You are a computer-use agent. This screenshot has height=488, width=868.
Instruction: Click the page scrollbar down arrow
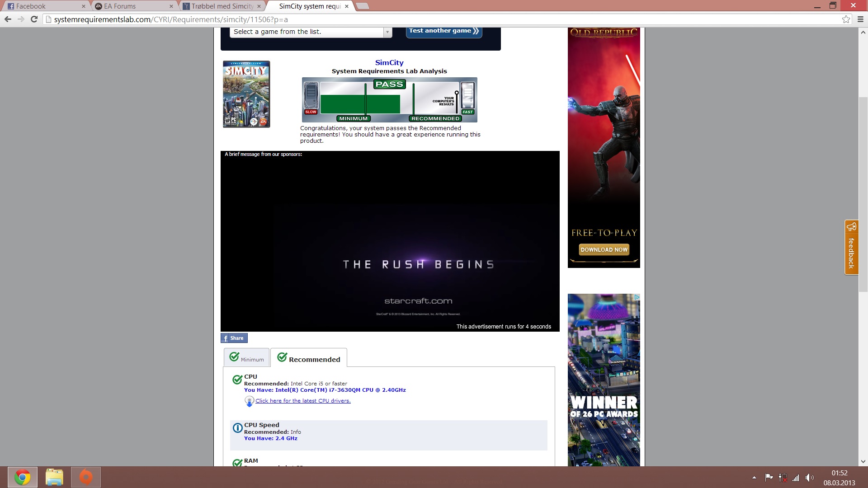(x=863, y=462)
